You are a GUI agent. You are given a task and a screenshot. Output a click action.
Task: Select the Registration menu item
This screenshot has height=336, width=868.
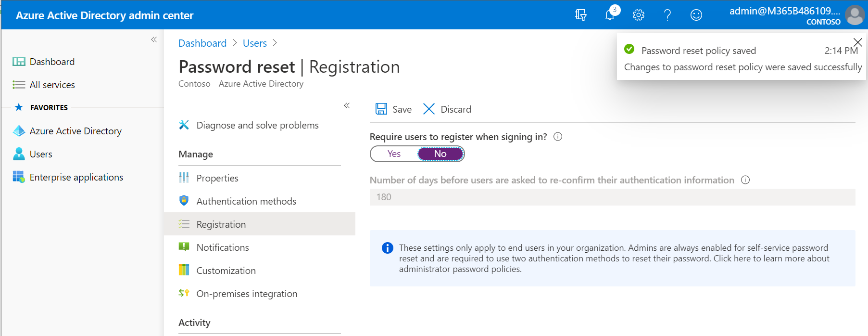click(260, 224)
